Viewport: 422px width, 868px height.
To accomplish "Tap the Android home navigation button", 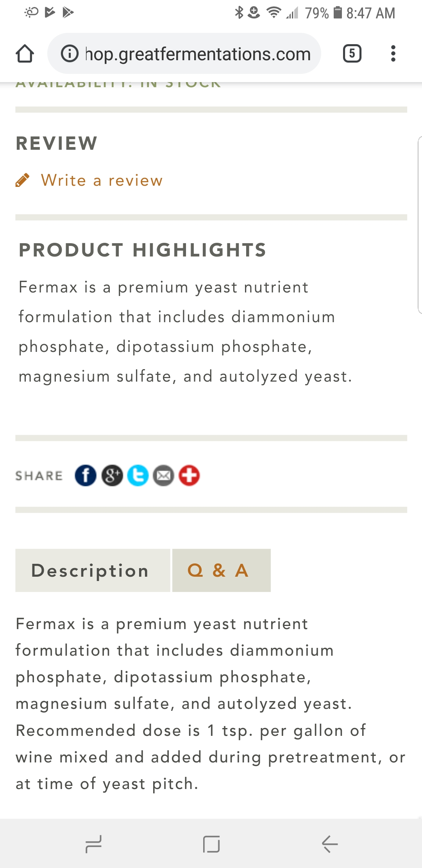I will 211,844.
